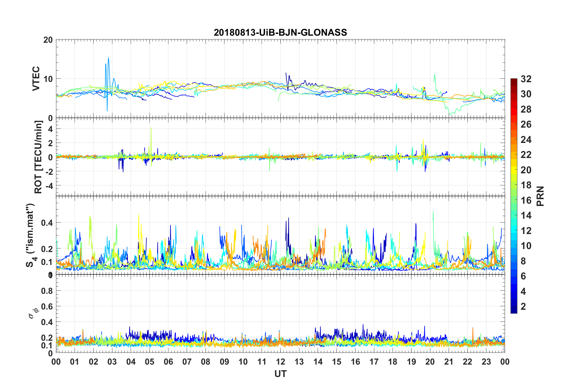
Task: Click UT axis hour label 09
Action: coord(224,362)
